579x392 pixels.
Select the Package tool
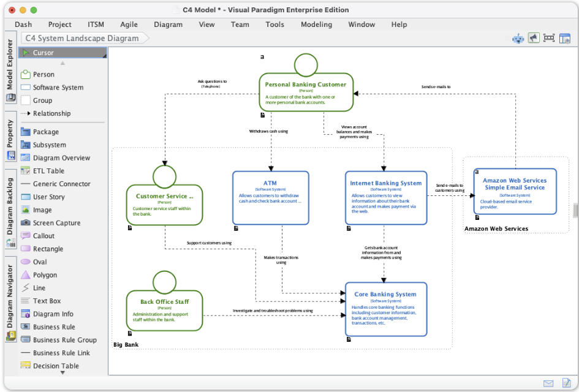tap(40, 132)
